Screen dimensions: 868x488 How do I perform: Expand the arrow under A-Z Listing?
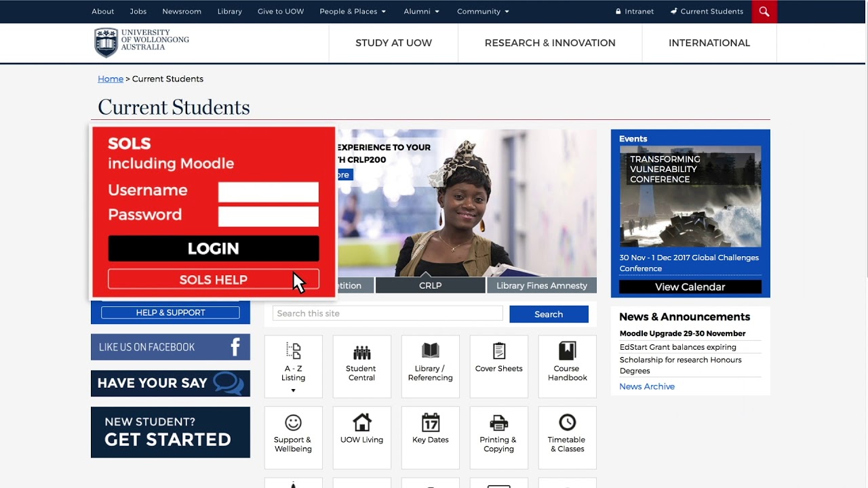(293, 390)
